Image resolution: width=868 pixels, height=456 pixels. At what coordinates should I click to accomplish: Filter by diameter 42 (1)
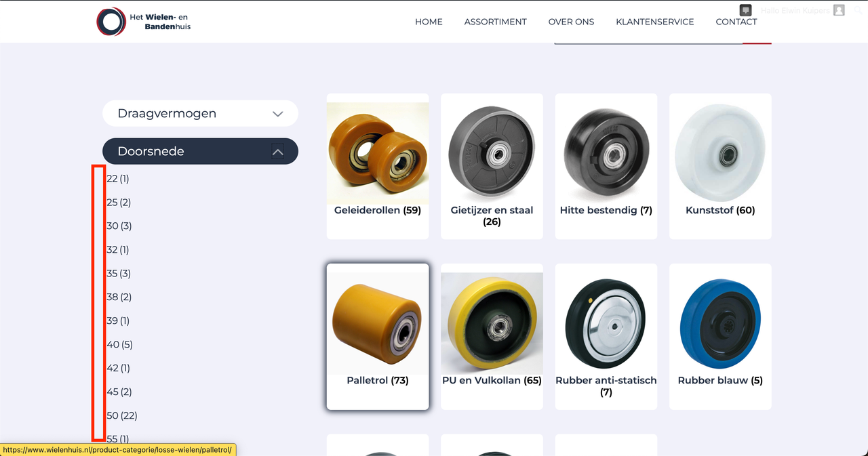click(x=118, y=369)
